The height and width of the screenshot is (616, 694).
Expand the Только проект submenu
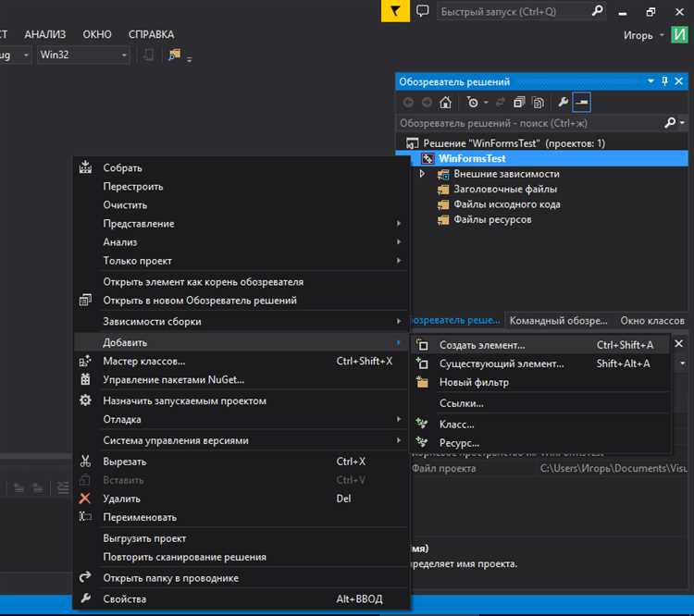[242, 261]
